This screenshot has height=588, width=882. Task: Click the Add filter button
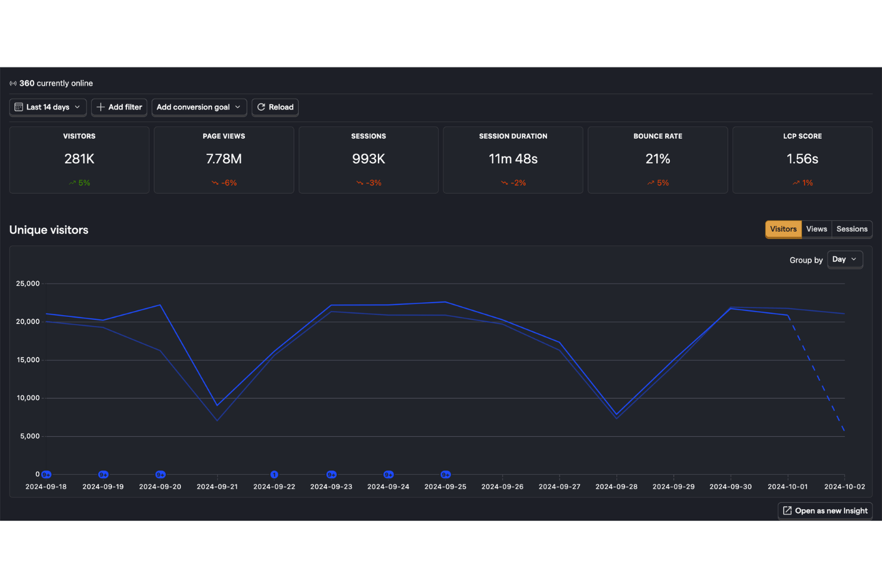pyautogui.click(x=119, y=107)
